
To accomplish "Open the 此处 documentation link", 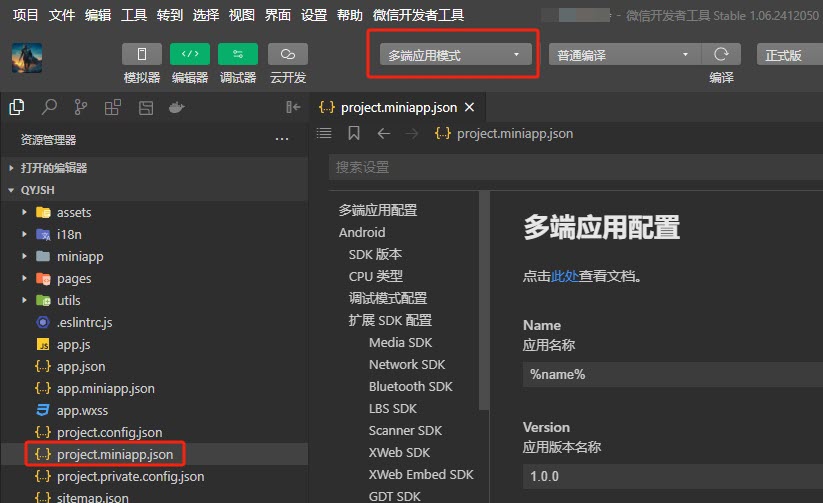I will coord(564,276).
